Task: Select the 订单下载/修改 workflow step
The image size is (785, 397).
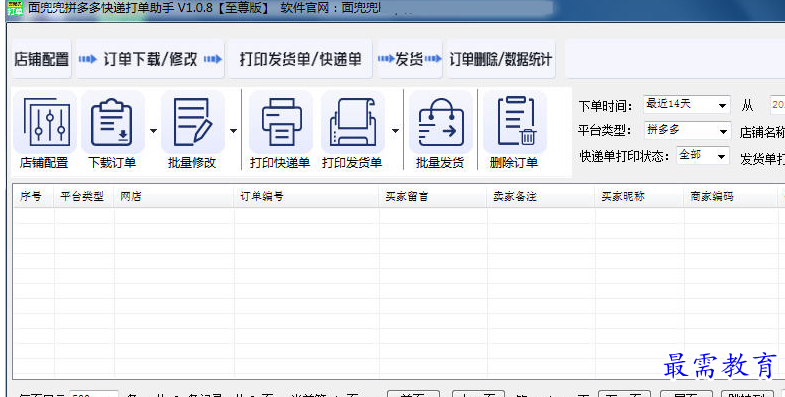Action: pyautogui.click(x=150, y=59)
